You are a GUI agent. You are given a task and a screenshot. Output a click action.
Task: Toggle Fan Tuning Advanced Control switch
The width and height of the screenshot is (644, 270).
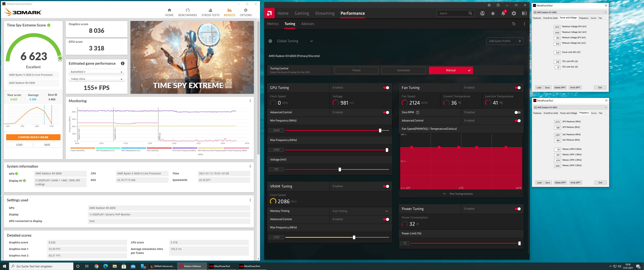point(517,121)
